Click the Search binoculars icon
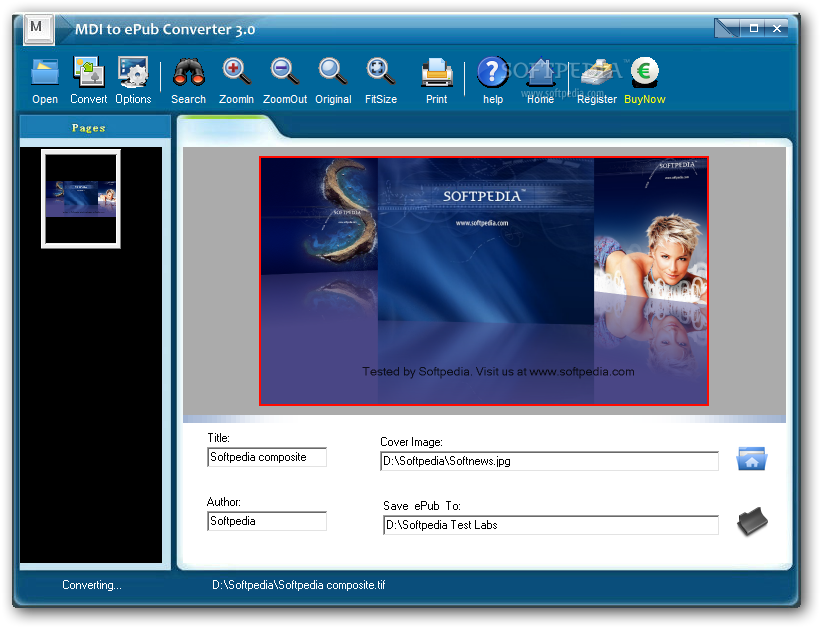This screenshot has height=628, width=821. point(188,72)
